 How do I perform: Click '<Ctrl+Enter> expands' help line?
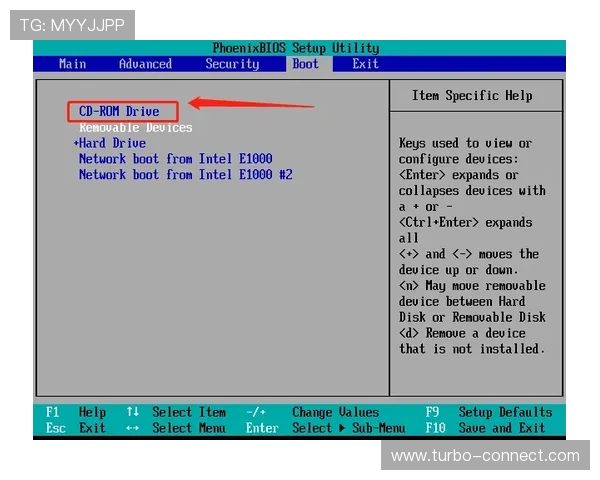[465, 222]
